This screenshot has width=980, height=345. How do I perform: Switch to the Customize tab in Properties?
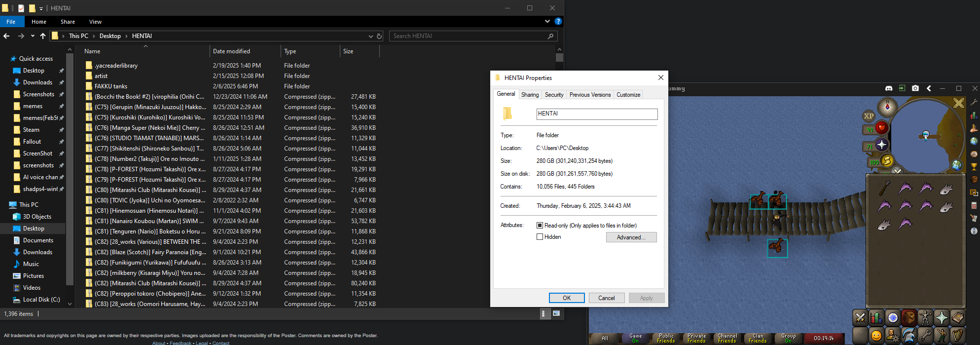(628, 95)
